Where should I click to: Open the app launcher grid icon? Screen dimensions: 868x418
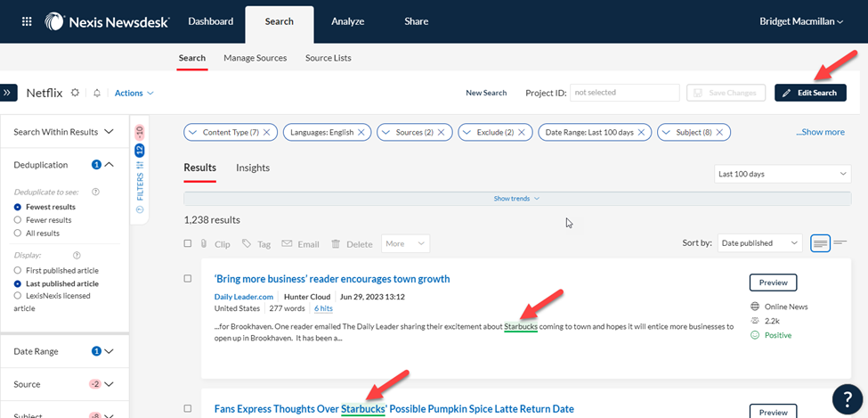point(27,21)
